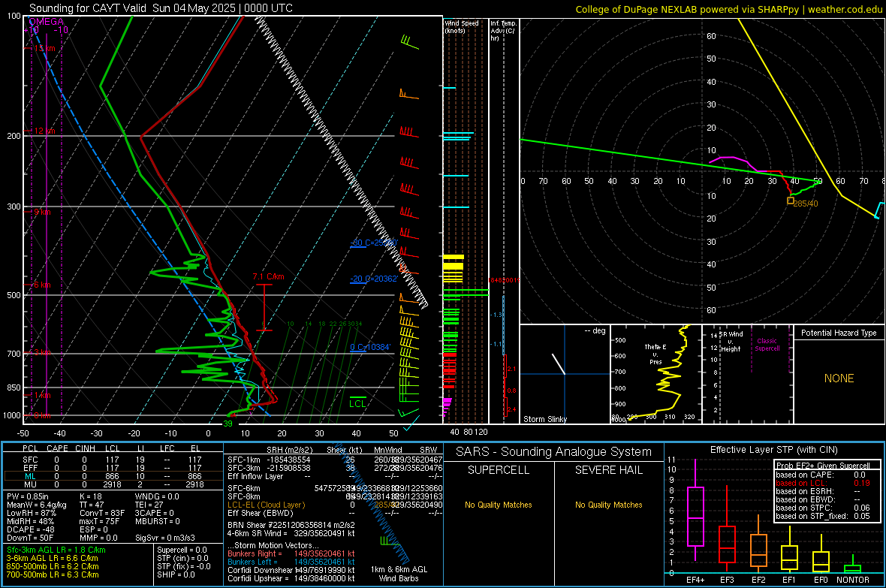Click the EF3 axis label
The image size is (886, 588).
point(728,580)
